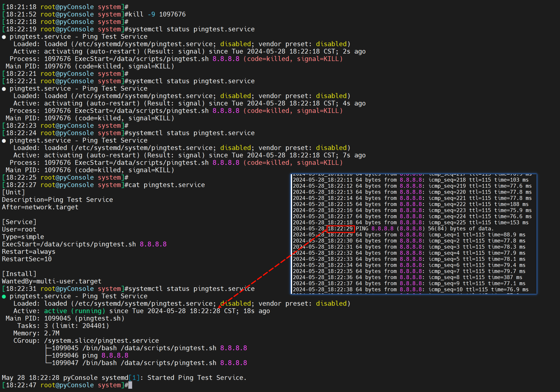This screenshot has height=392, width=560.
Task: Select the 1099046 ping 8.8.8.8 cgroup entry
Action: pos(90,355)
